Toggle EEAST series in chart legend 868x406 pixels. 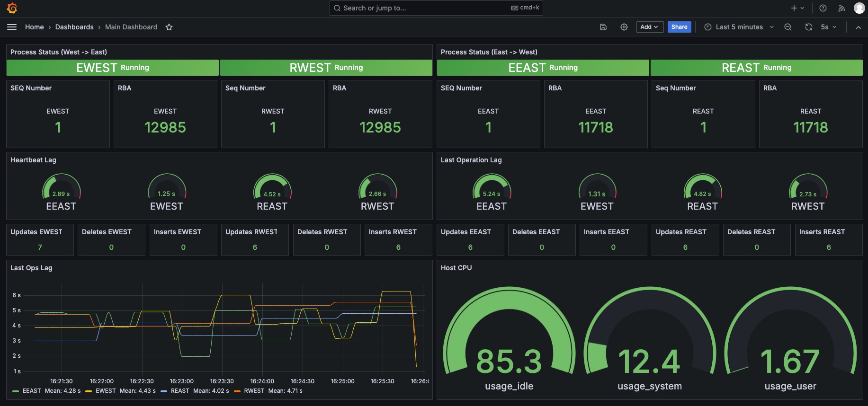coord(32,391)
